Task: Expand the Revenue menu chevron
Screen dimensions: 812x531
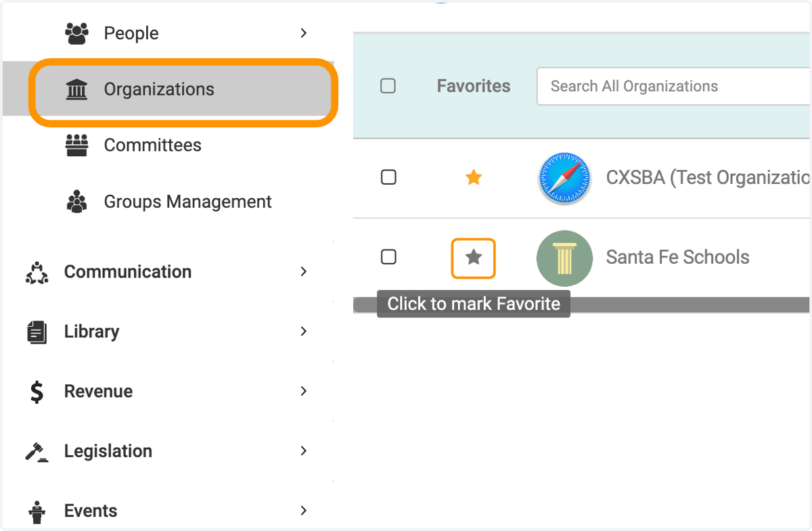Action: click(304, 391)
